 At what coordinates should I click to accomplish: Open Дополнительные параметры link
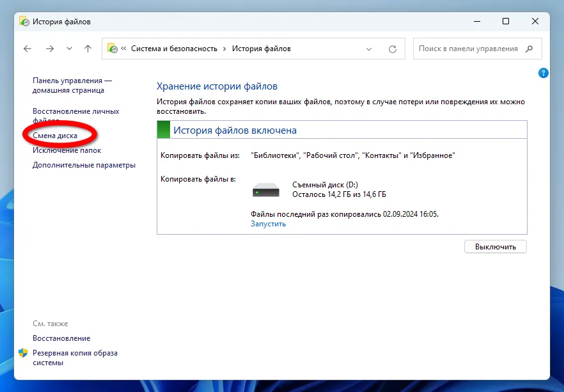tap(84, 165)
